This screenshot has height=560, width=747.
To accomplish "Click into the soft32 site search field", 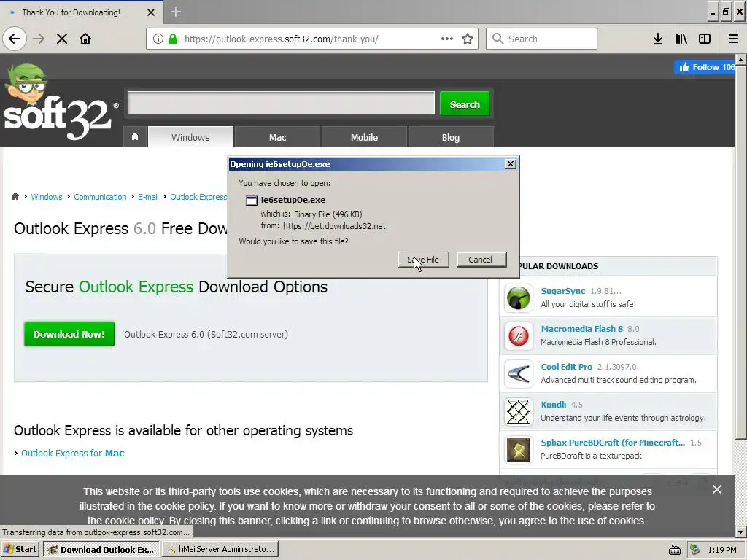I will [x=281, y=104].
